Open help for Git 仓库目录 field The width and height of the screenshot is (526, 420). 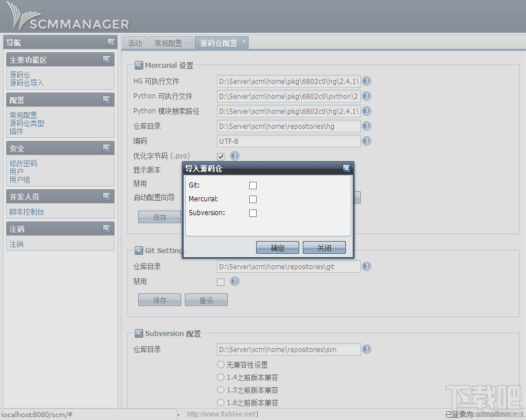click(x=367, y=266)
